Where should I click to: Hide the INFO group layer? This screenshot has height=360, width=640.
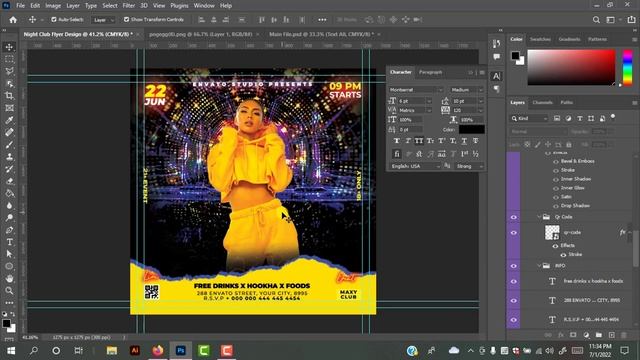click(513, 266)
